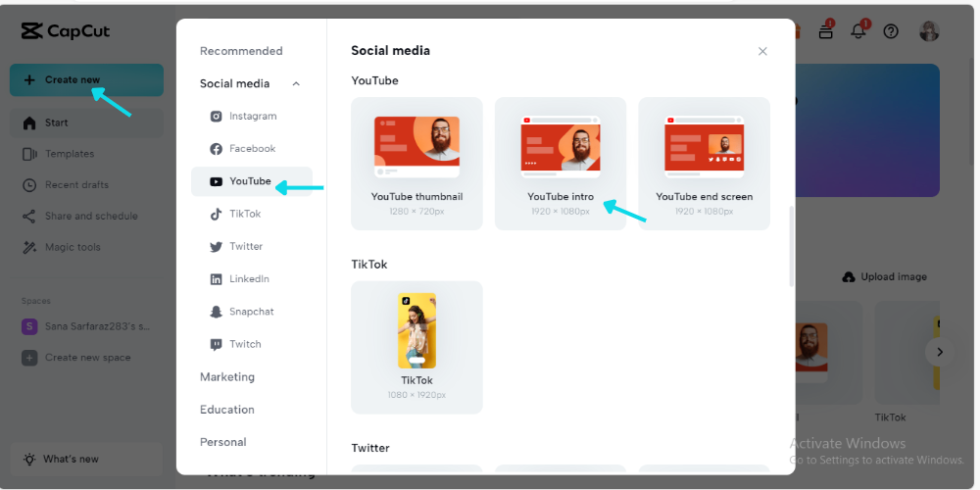Viewport: 980px width, 490px height.
Task: Click the plus icon beside Create new space
Action: (x=29, y=358)
